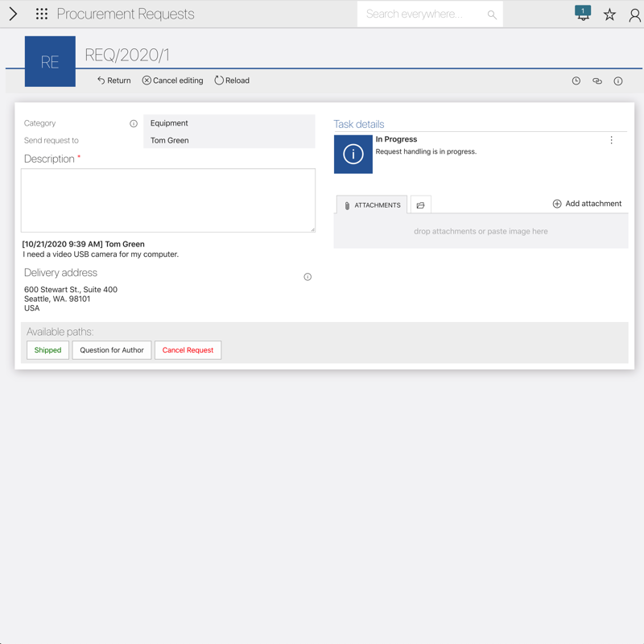The width and height of the screenshot is (644, 644).
Task: Open the element info icon in toolbar
Action: point(618,81)
